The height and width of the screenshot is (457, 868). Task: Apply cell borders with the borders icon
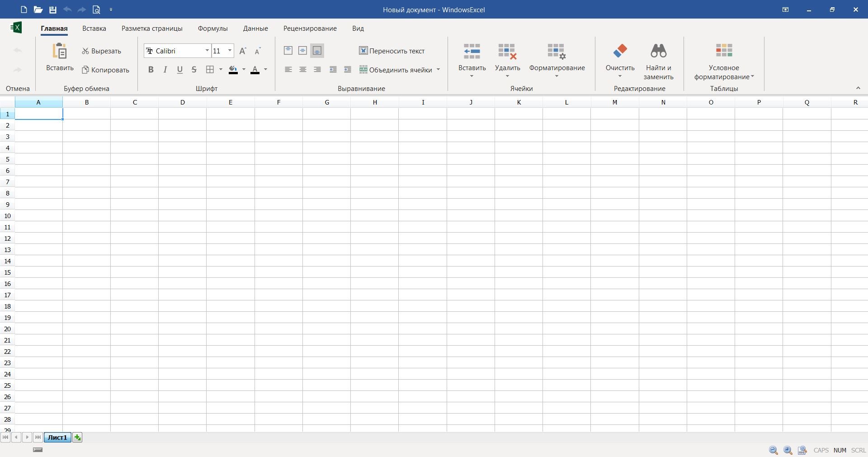point(210,70)
